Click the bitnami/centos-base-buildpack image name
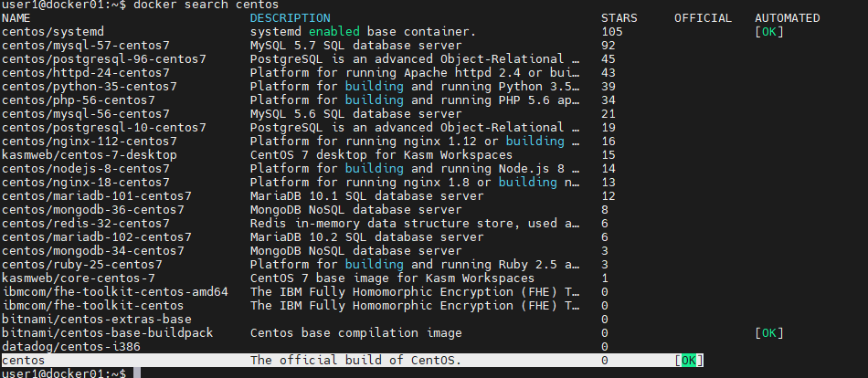Viewport: 868px width, 378px height. (108, 333)
